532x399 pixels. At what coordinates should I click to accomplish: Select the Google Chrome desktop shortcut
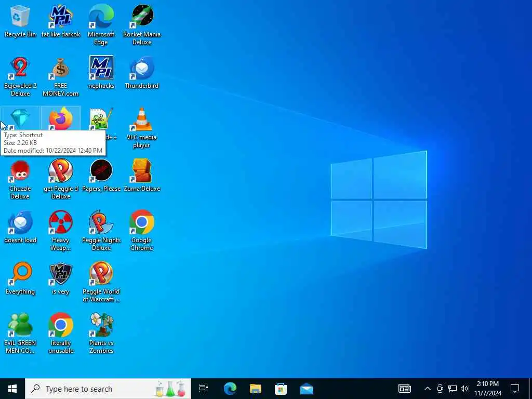click(142, 231)
